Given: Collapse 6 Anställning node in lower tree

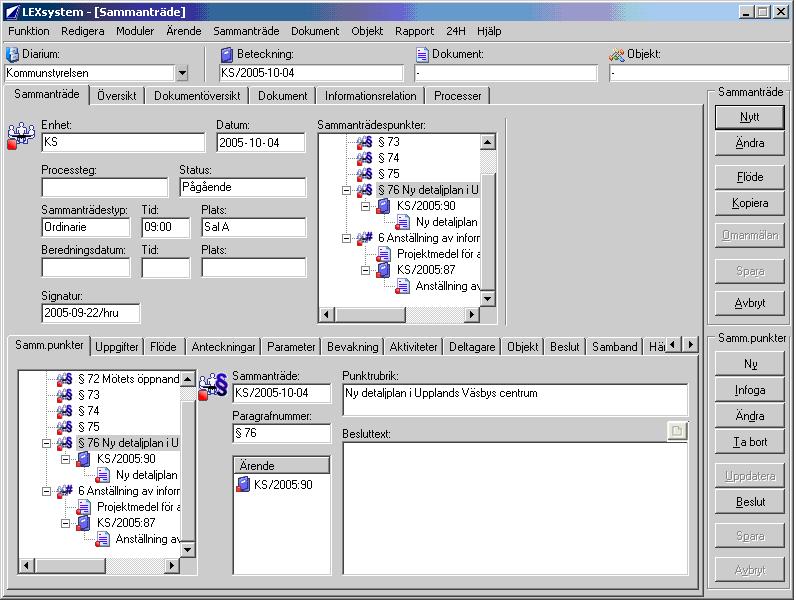Looking at the screenshot, I should (x=46, y=491).
